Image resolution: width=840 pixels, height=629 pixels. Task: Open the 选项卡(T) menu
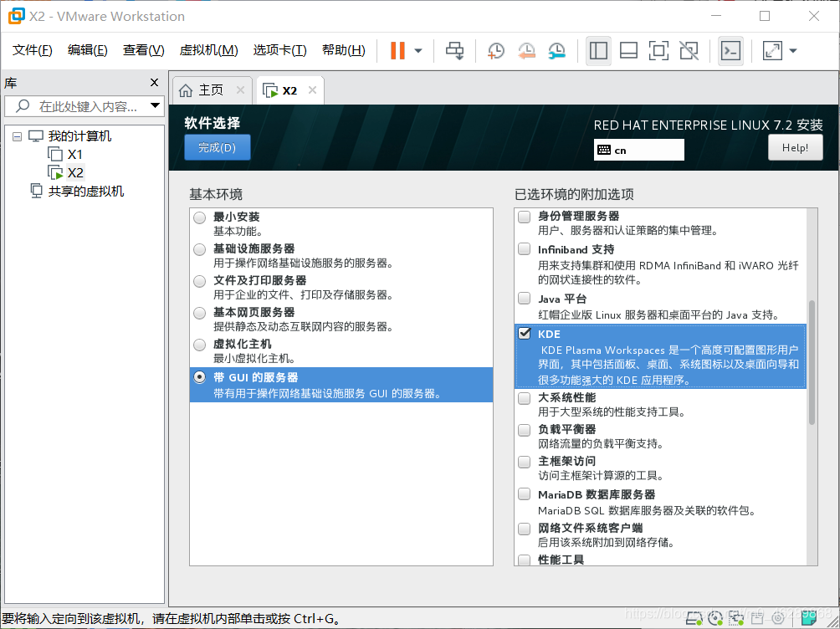[279, 50]
